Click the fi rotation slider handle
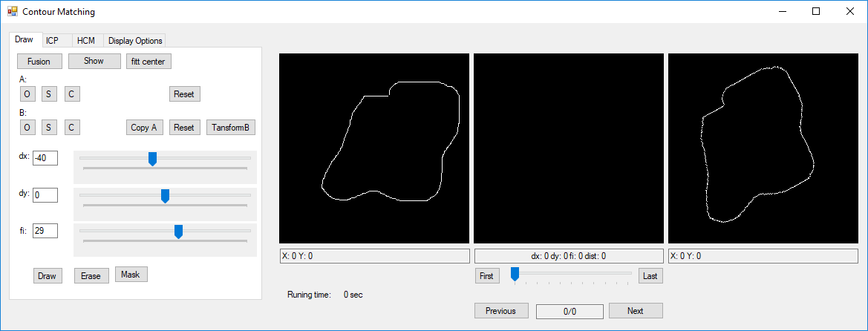This screenshot has height=331, width=868. pyautogui.click(x=178, y=232)
